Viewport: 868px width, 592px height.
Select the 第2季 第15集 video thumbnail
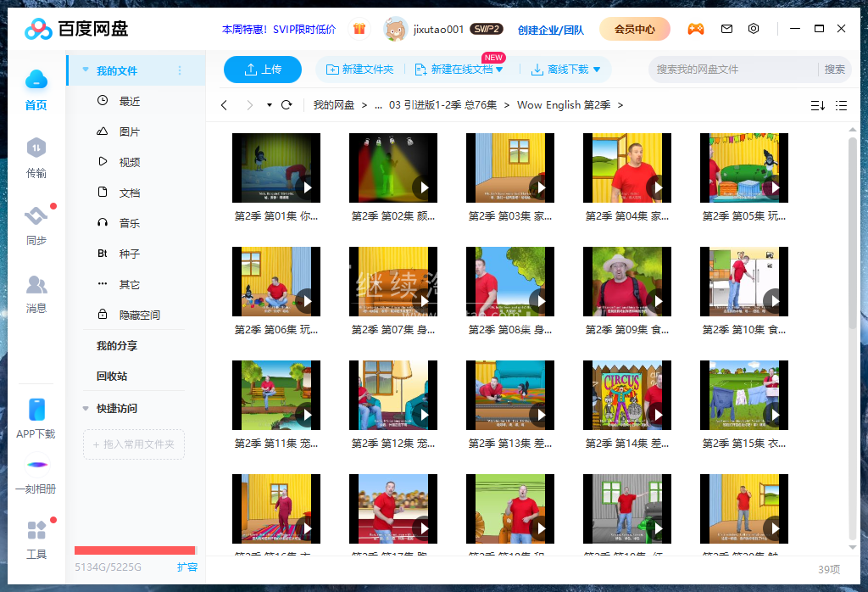coord(744,395)
